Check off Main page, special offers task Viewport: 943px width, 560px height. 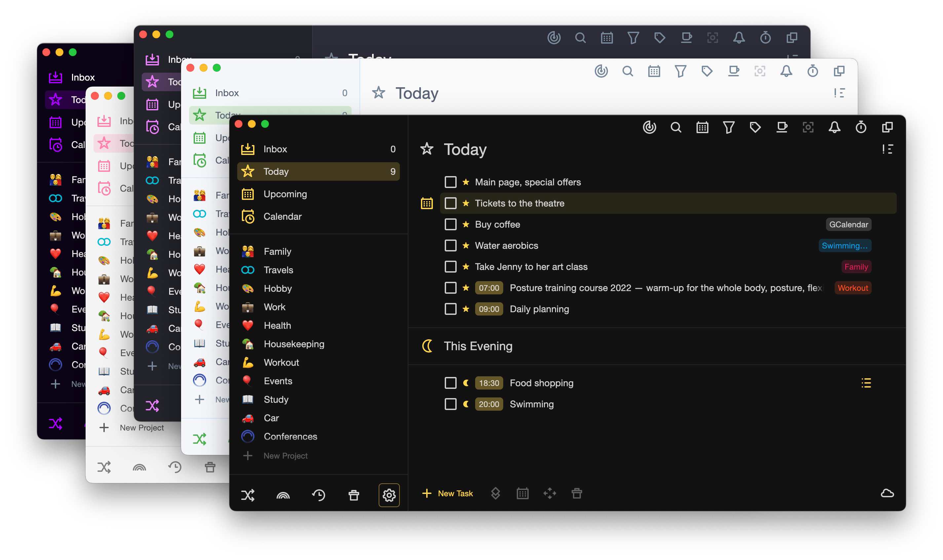450,182
